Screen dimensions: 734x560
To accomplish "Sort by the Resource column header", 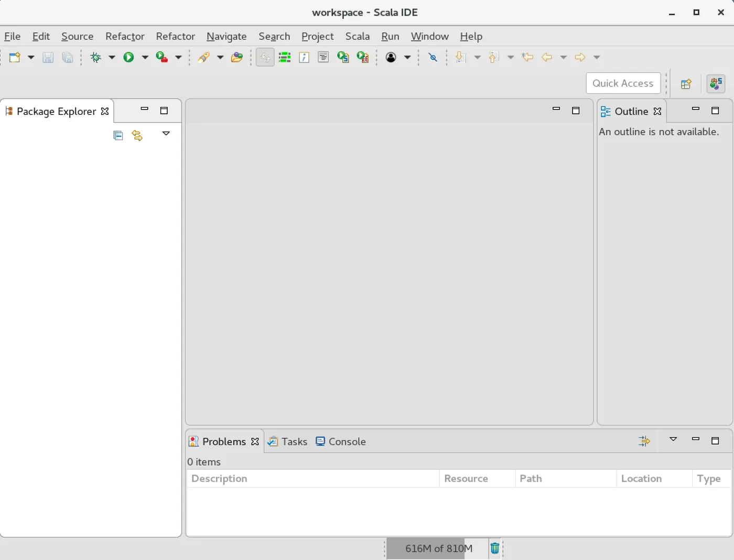I will click(477, 478).
